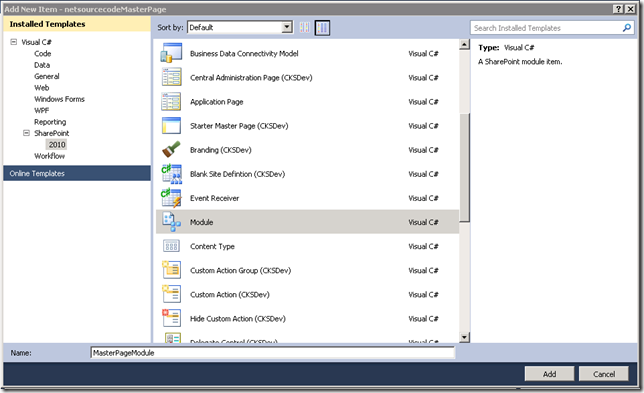
Task: Select the Application Page text
Action: pyautogui.click(x=216, y=102)
